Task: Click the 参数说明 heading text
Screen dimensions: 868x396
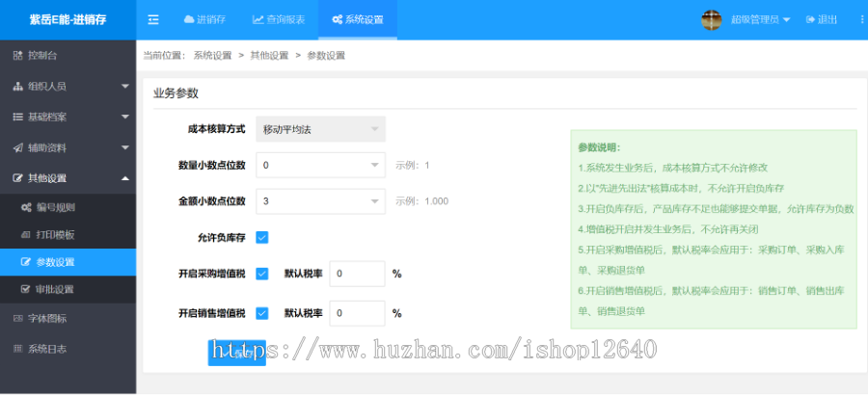Action: pos(600,147)
